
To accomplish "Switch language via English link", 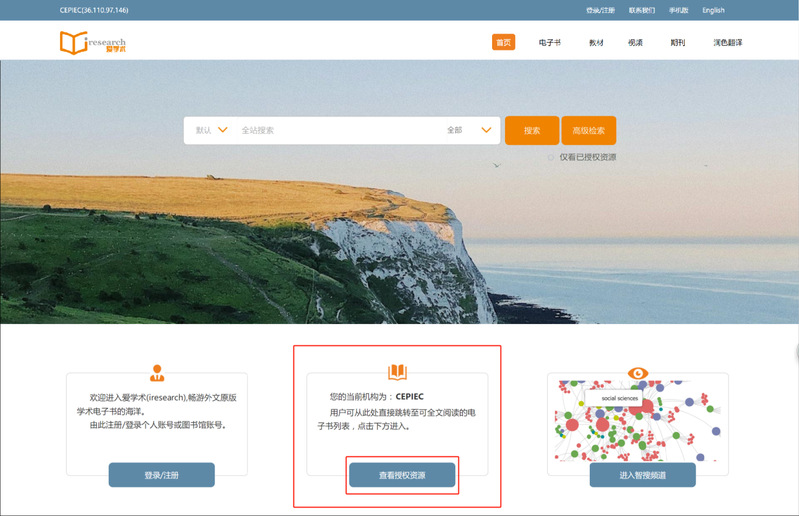I will point(713,10).
